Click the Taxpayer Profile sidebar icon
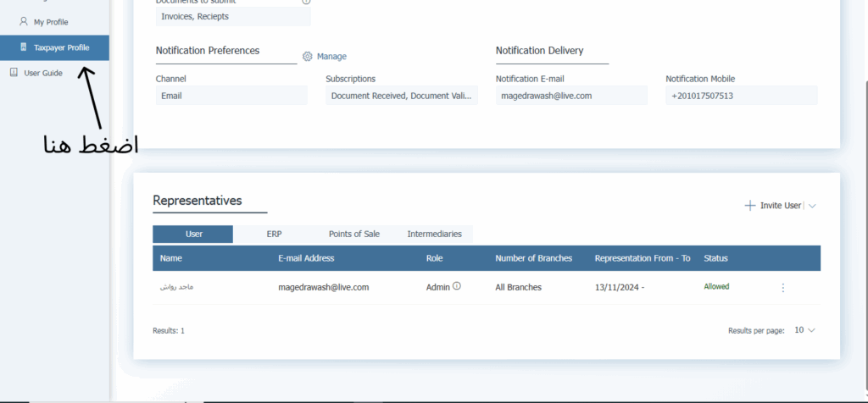This screenshot has height=403, width=868. click(x=23, y=48)
